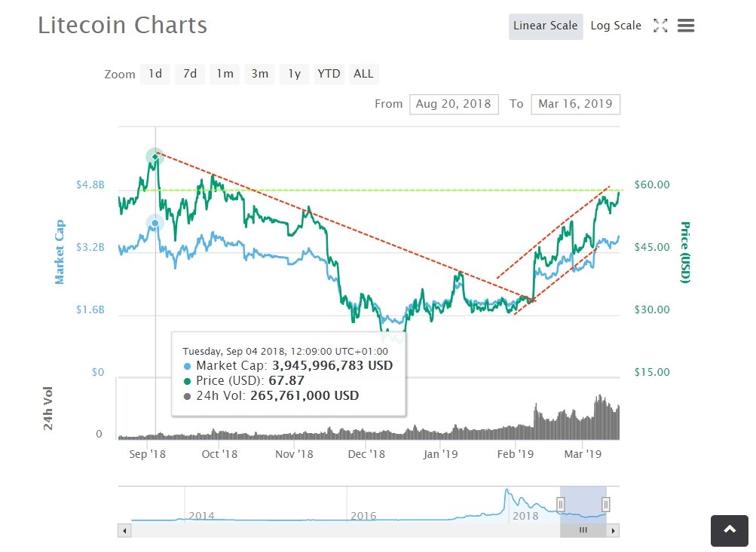Click the Oct '18 axis label

(219, 454)
